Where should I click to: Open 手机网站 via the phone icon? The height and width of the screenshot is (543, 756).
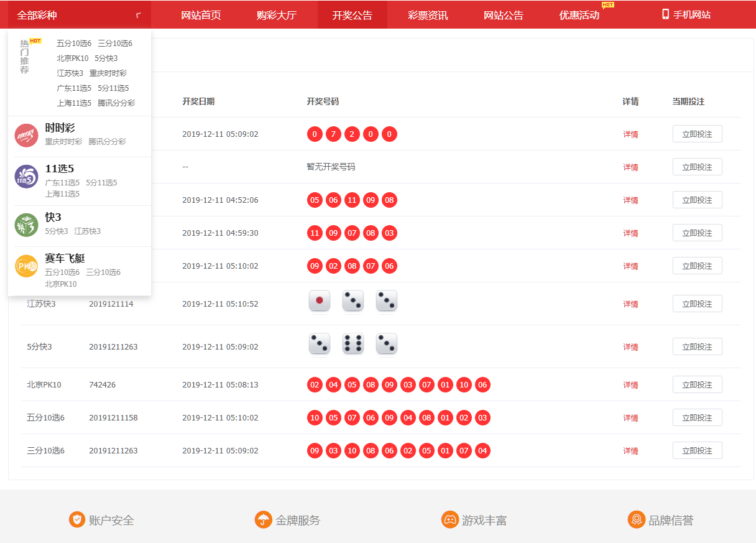tap(665, 15)
